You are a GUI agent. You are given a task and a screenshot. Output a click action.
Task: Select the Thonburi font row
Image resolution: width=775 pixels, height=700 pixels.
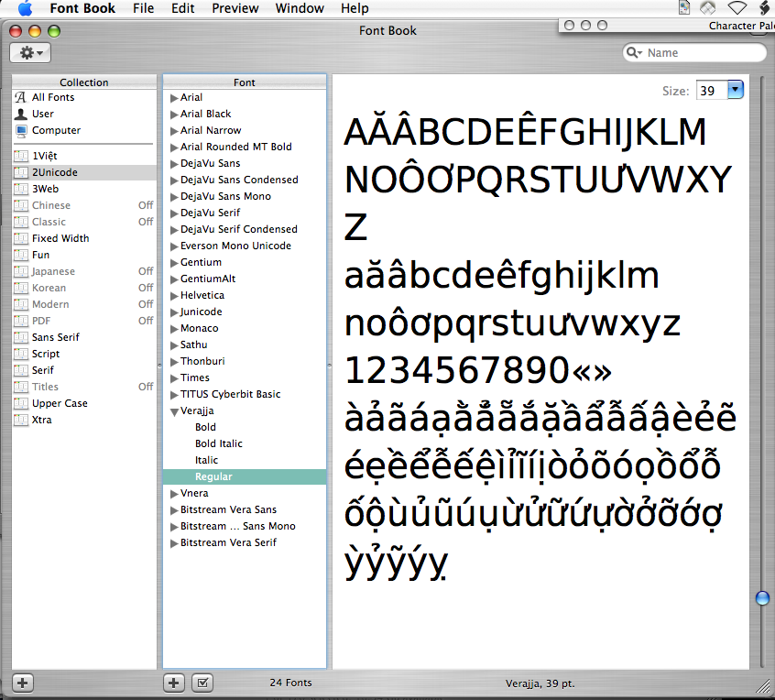[x=245, y=361]
